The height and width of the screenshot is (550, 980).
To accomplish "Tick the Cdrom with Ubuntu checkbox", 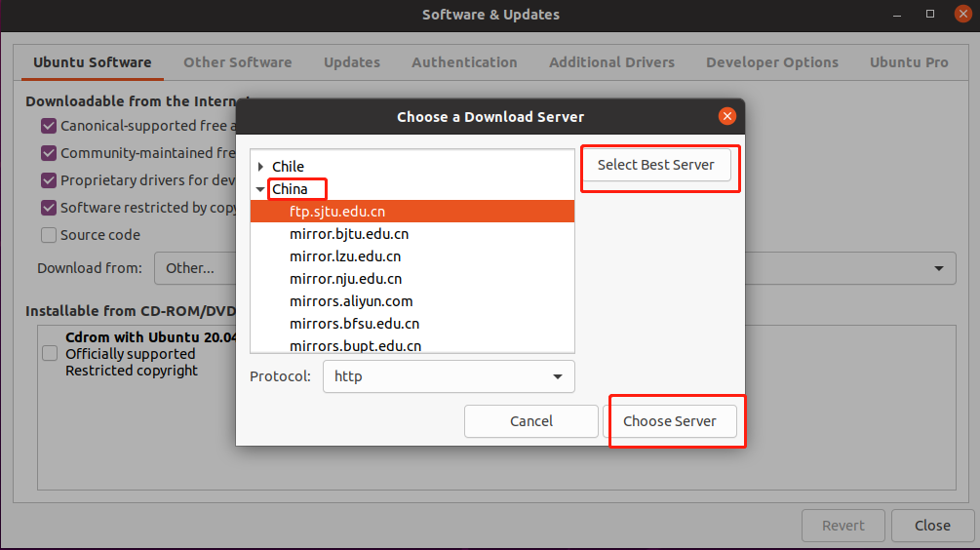I will 50,353.
